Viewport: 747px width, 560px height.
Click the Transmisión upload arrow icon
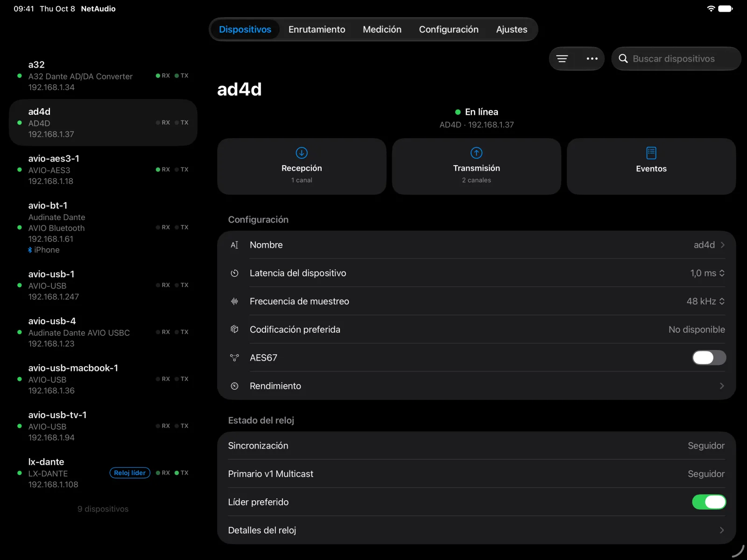coord(476,153)
